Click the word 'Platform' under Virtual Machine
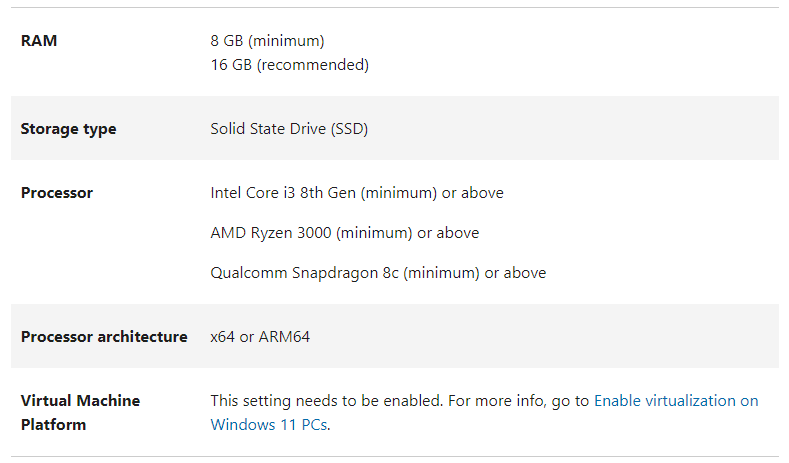 [x=53, y=425]
